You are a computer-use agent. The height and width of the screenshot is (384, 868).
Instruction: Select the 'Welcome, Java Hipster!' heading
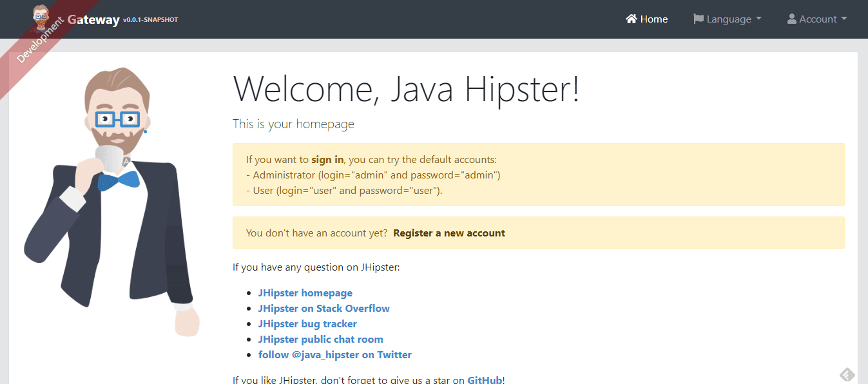pos(406,89)
